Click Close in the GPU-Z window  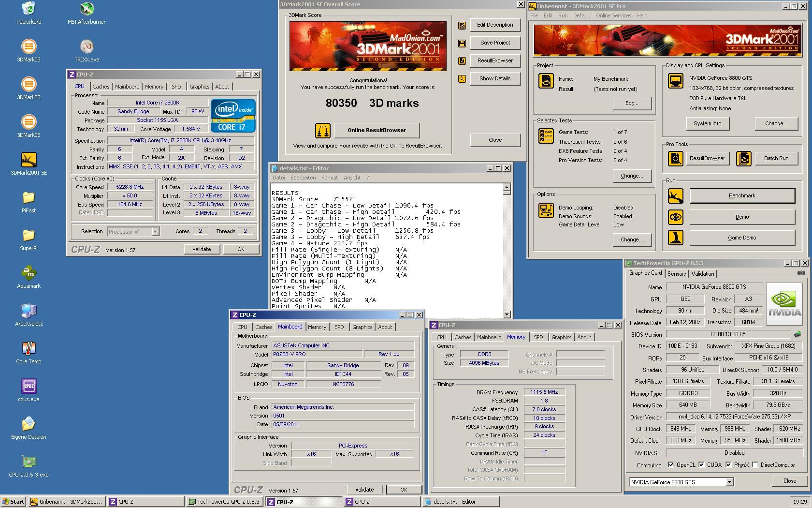pos(790,481)
